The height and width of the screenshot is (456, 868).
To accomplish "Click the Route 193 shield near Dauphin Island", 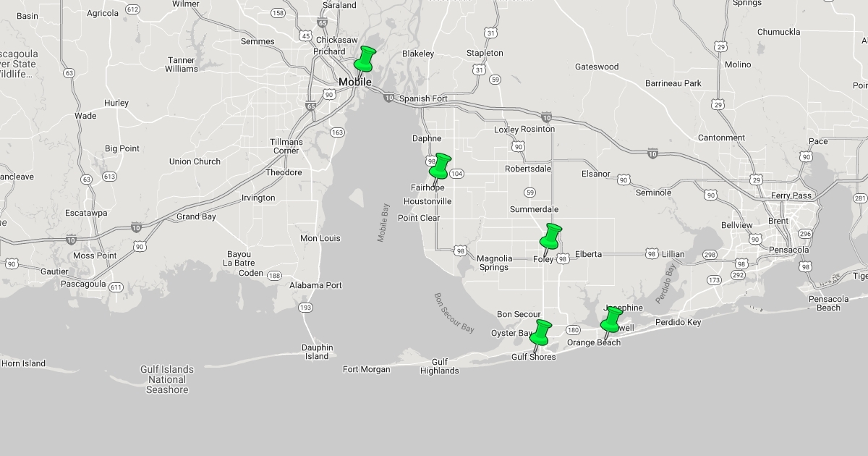I will coord(306,308).
